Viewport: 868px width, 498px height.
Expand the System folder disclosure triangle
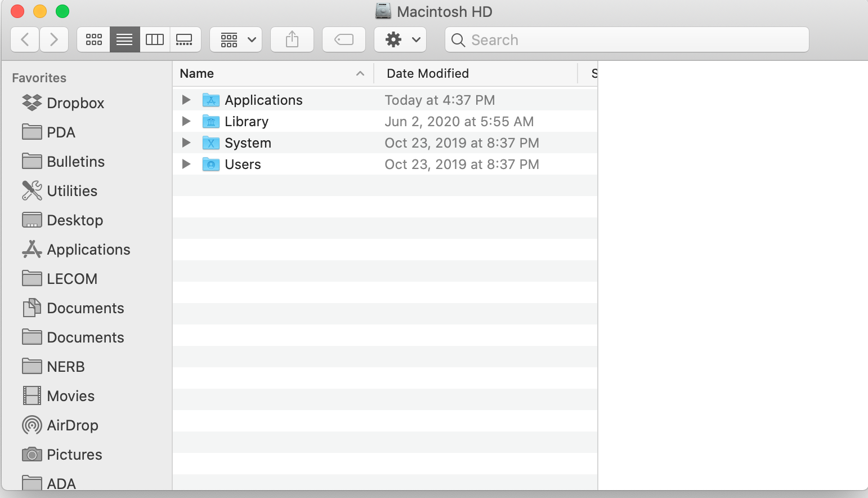pyautogui.click(x=186, y=143)
